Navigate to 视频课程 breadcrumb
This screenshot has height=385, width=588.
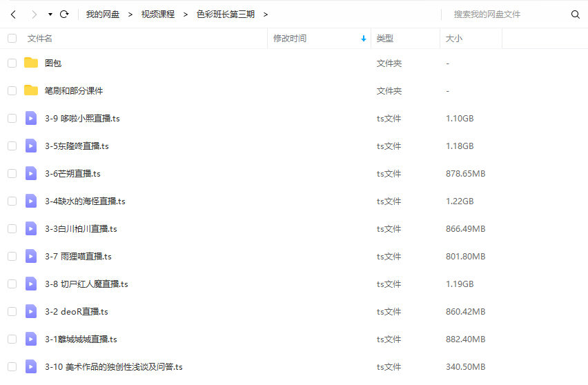(157, 14)
